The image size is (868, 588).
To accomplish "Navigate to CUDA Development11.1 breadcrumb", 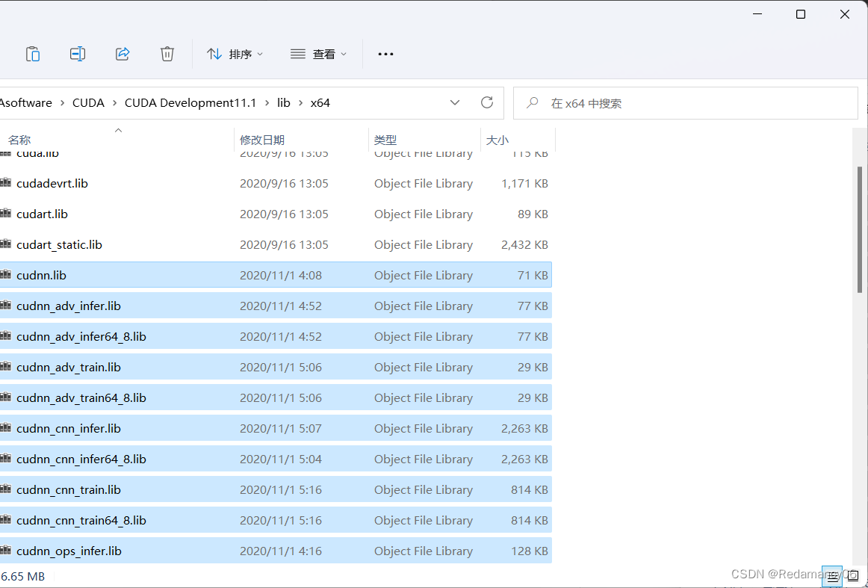I will 190,103.
